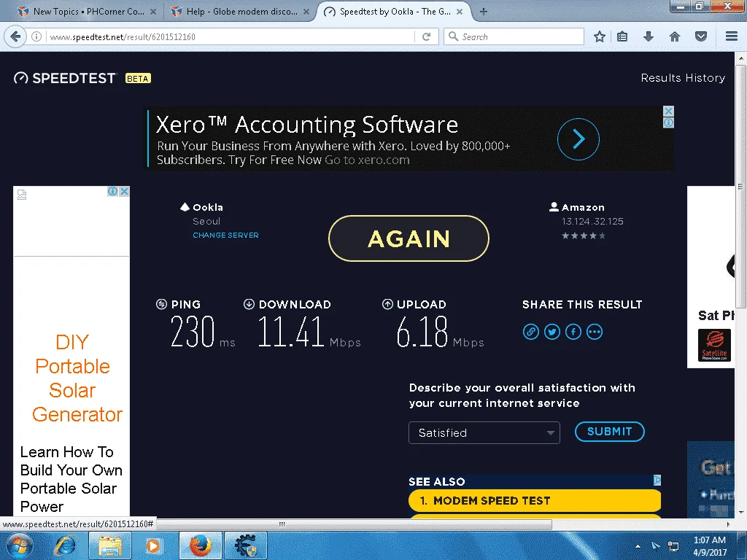
Task: Click the network icon in the system tray
Action: tap(673, 546)
